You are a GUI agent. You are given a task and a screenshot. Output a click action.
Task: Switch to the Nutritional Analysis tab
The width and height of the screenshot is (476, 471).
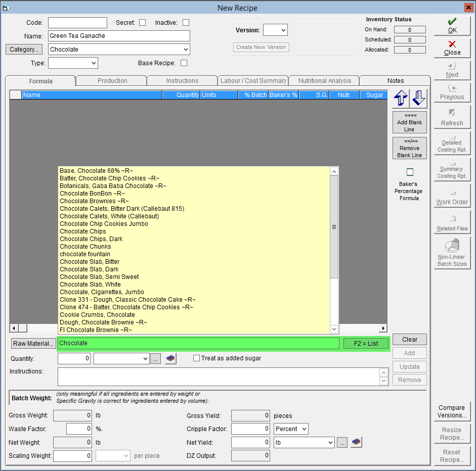pos(325,81)
